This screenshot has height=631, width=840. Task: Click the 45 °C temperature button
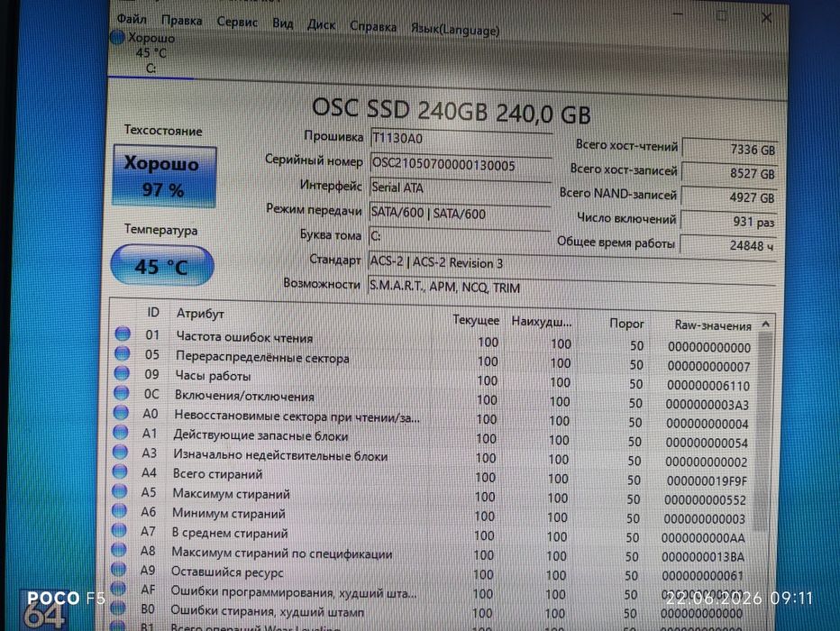point(162,265)
